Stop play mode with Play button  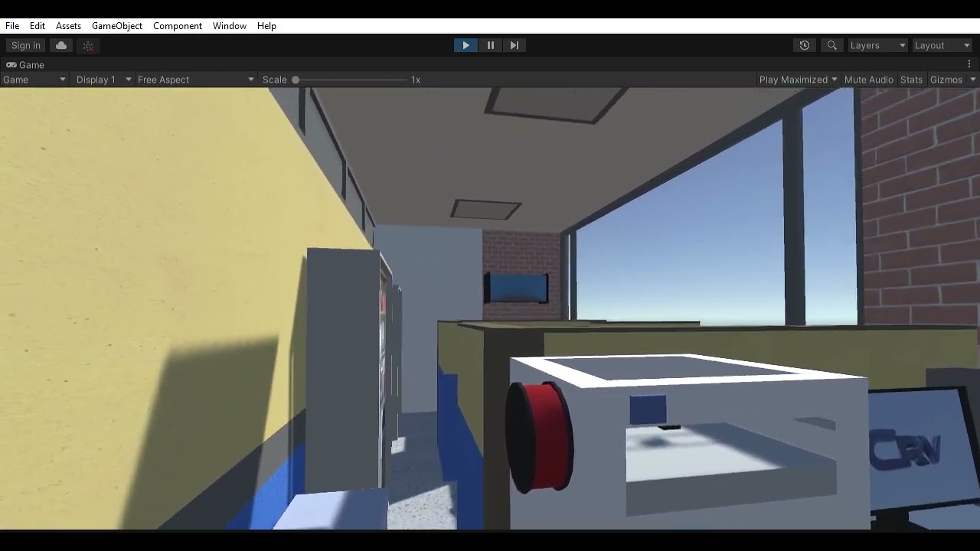click(465, 45)
